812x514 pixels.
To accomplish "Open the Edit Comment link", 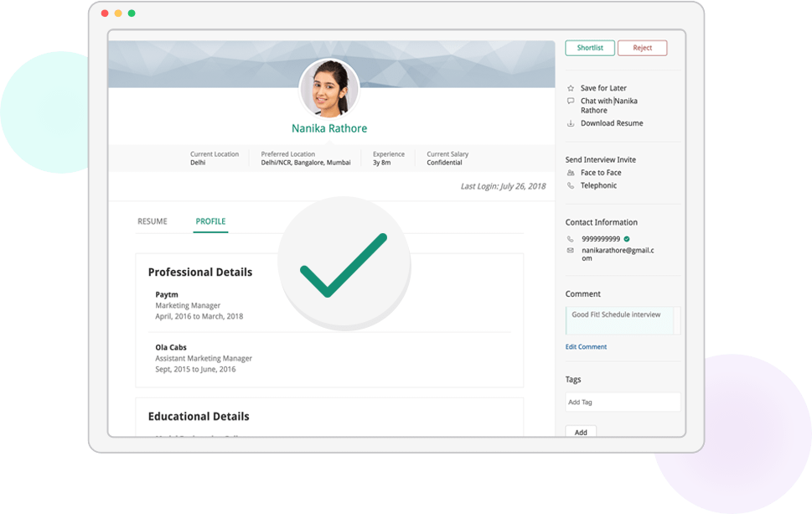I will coord(586,346).
